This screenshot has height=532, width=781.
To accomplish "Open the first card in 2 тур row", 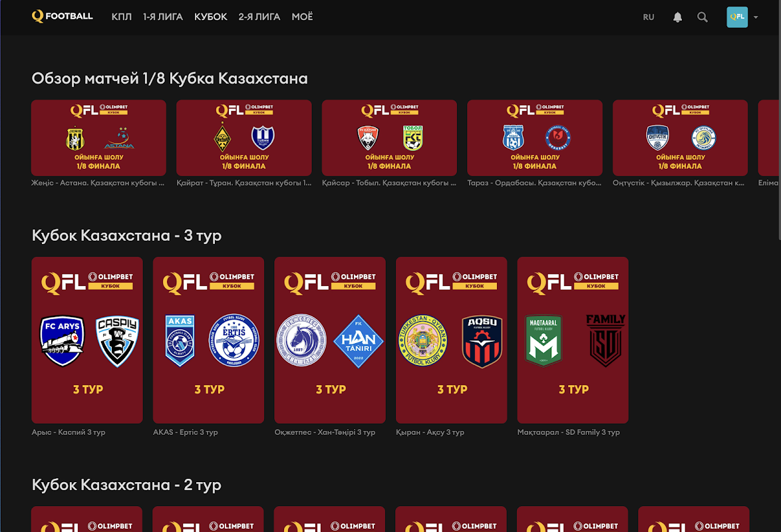I will (86, 519).
